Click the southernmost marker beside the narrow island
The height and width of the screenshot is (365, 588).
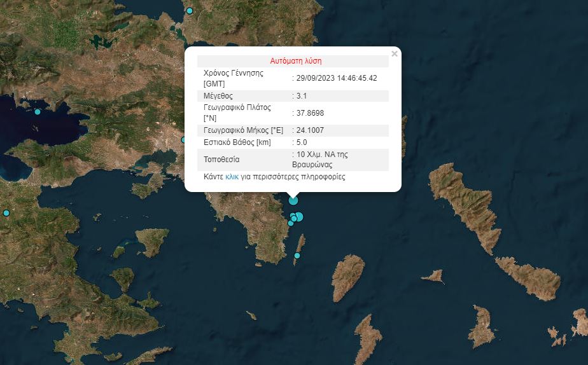click(297, 256)
